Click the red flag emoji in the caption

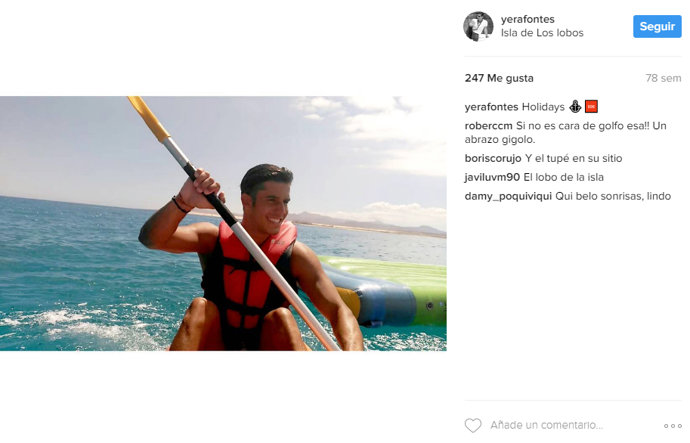591,106
